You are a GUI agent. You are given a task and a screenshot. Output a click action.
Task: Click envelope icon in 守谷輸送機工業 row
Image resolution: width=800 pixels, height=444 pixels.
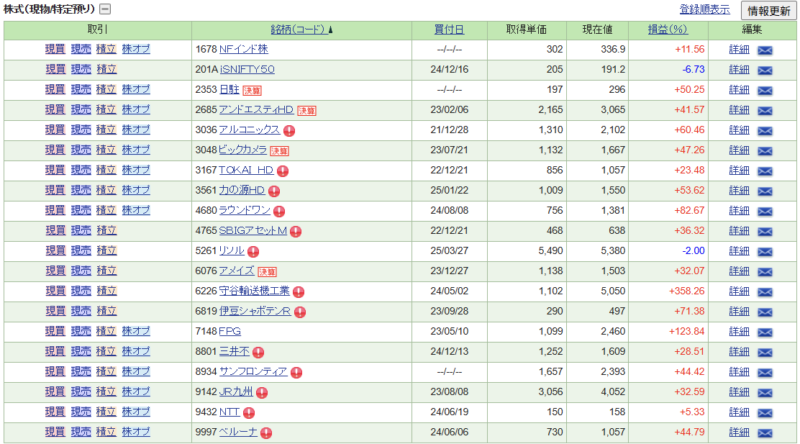click(765, 292)
